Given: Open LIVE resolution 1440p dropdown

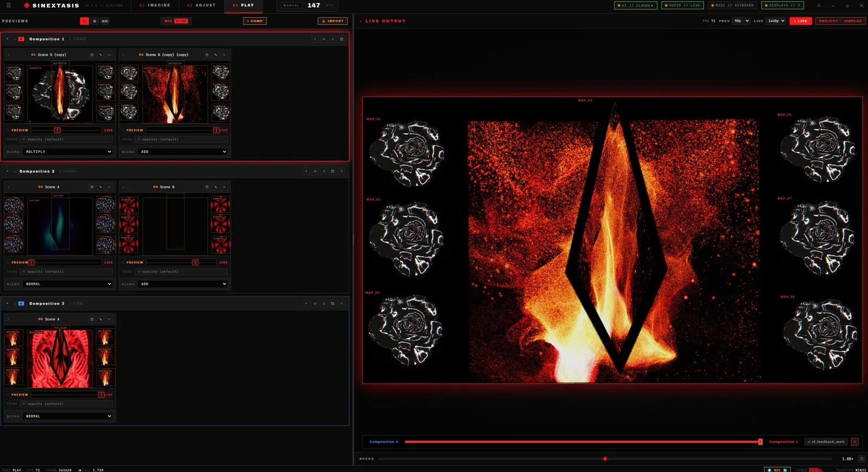Looking at the screenshot, I should (776, 21).
